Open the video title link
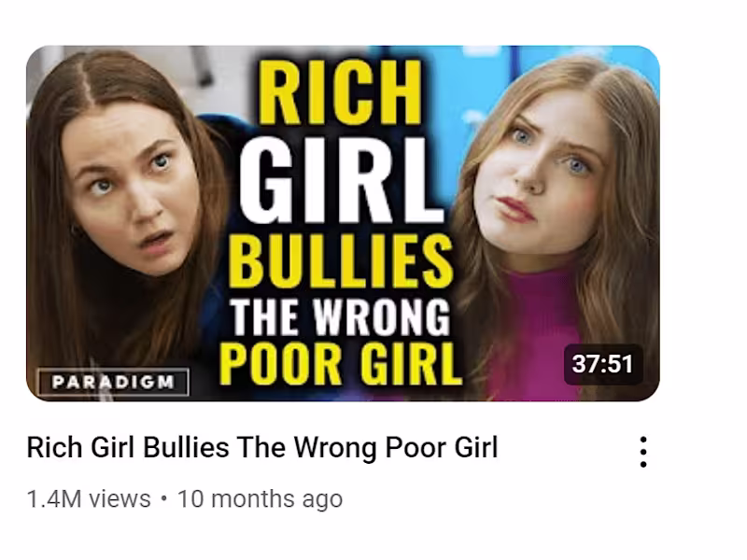The height and width of the screenshot is (560, 747). click(262, 448)
